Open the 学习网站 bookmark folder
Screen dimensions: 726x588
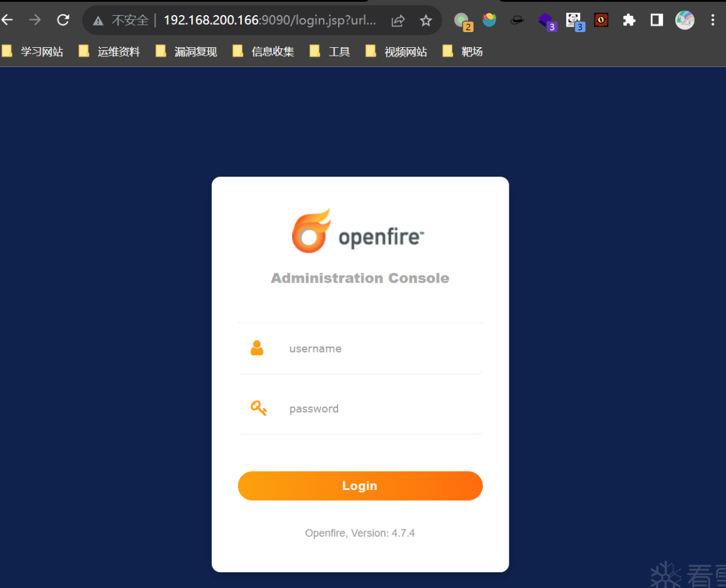(33, 51)
